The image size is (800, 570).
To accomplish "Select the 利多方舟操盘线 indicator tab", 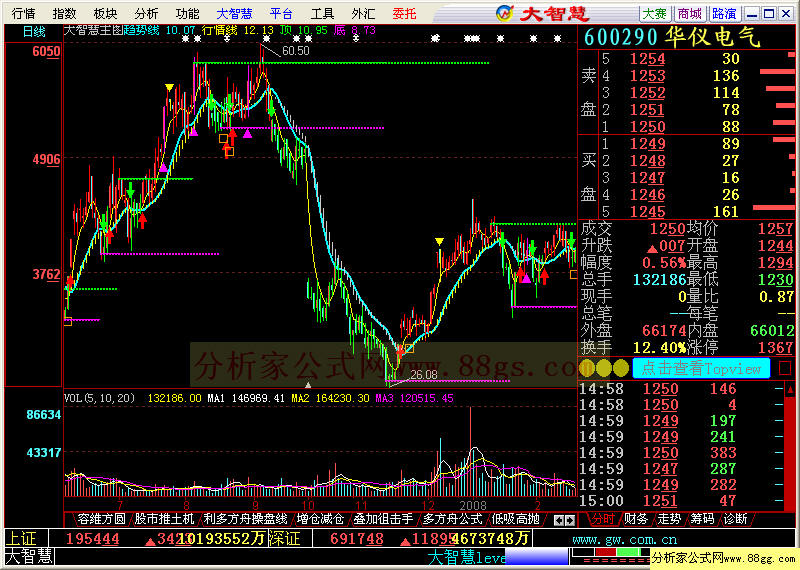I will click(245, 519).
